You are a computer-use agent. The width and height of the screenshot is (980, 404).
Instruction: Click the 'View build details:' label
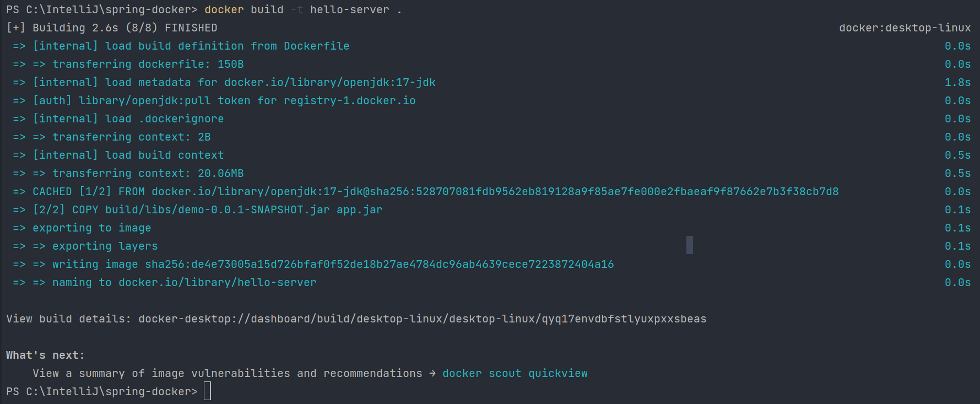click(69, 319)
